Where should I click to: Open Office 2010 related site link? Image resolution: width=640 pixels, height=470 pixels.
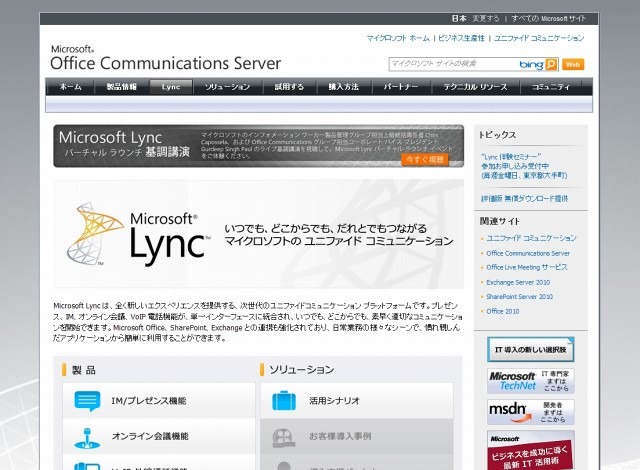point(503,311)
